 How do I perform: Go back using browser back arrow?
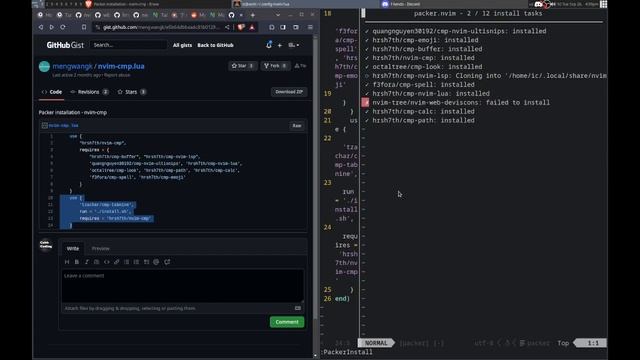point(41,27)
